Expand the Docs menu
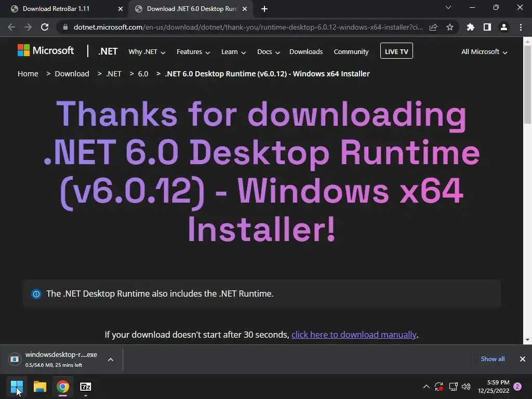This screenshot has width=532, height=399. [269, 52]
